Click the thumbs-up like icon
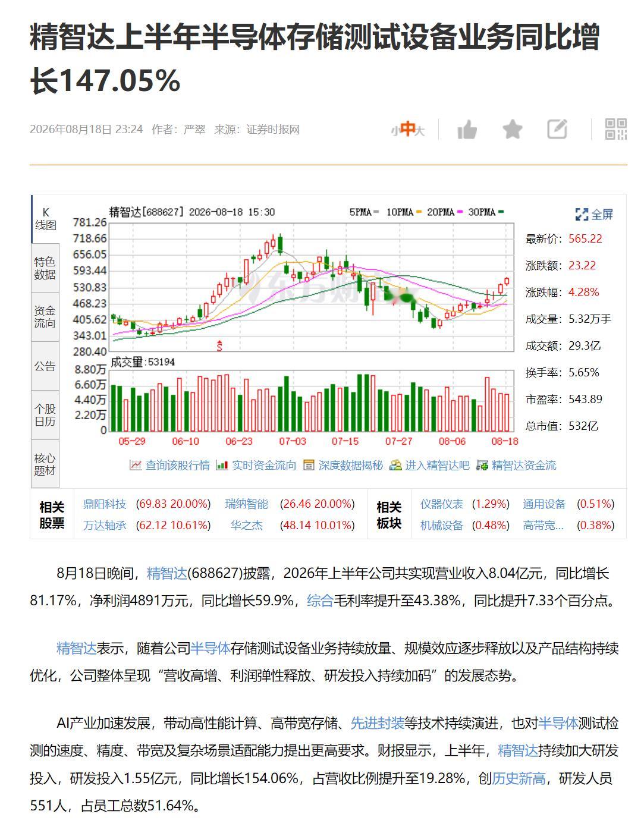644x833 pixels. click(x=467, y=129)
